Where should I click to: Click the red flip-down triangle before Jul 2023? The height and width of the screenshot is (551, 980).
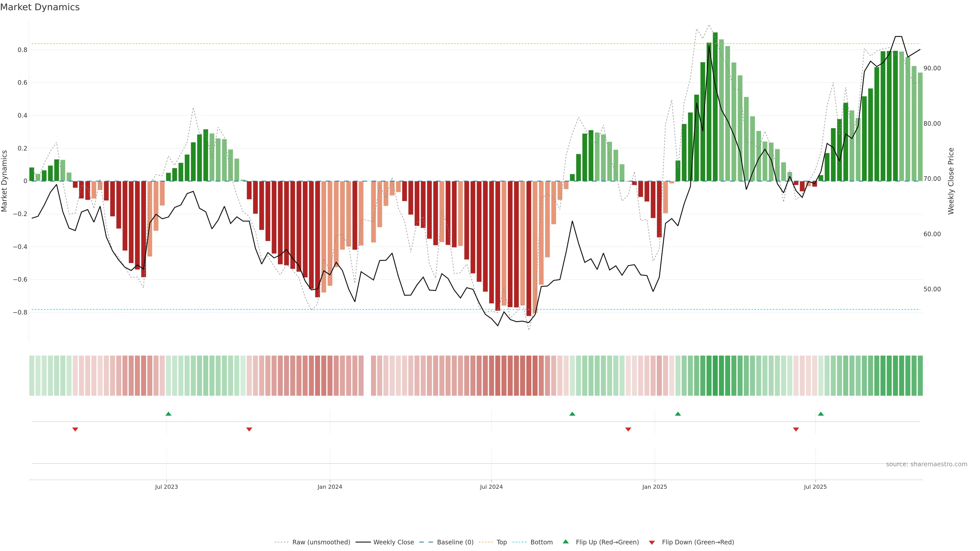tap(75, 429)
